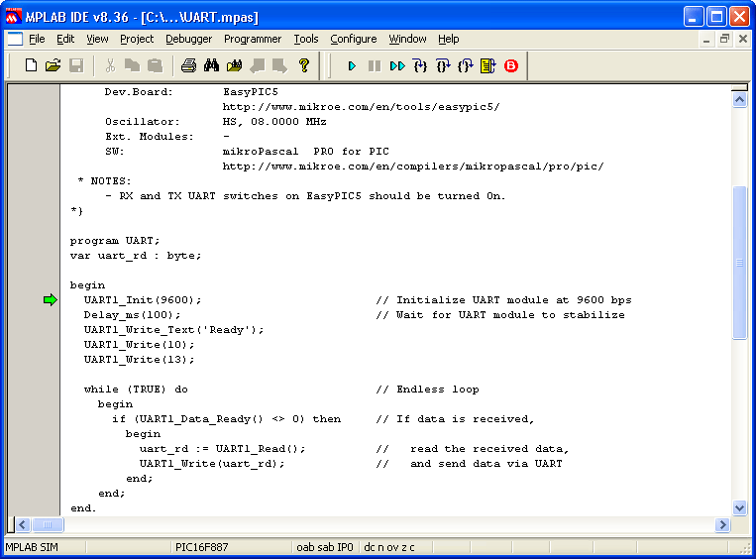Click the Step Over debugger icon

pos(443,65)
